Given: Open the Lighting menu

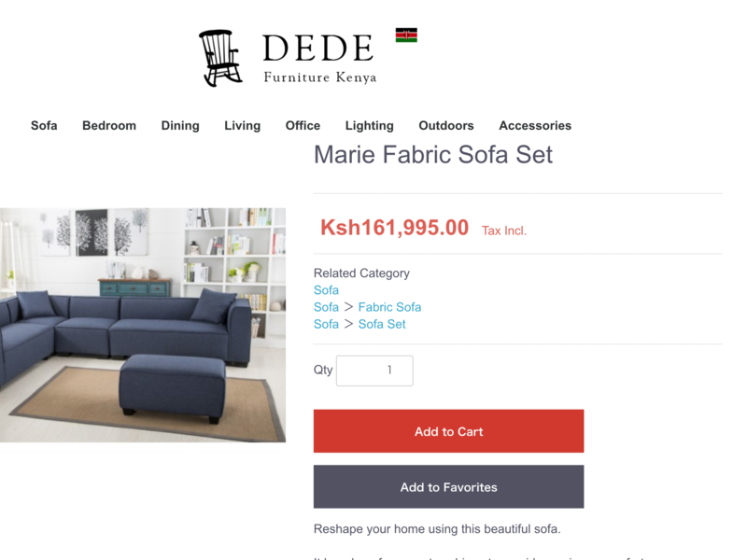Looking at the screenshot, I should [370, 126].
